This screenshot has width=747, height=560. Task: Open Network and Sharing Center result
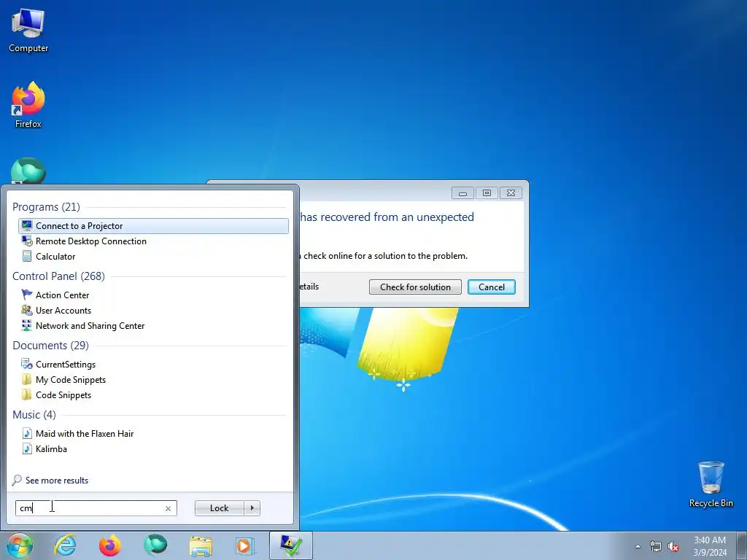90,326
